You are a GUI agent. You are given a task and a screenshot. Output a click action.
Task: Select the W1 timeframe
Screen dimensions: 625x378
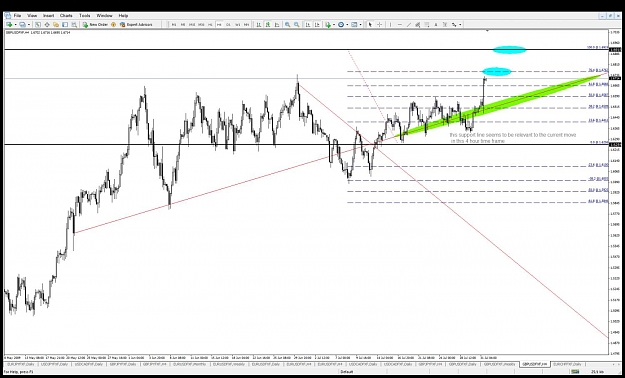[238, 25]
